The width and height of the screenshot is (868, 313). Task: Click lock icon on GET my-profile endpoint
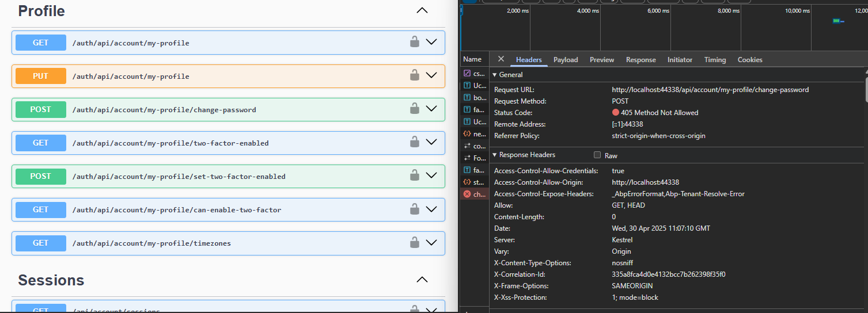point(414,42)
